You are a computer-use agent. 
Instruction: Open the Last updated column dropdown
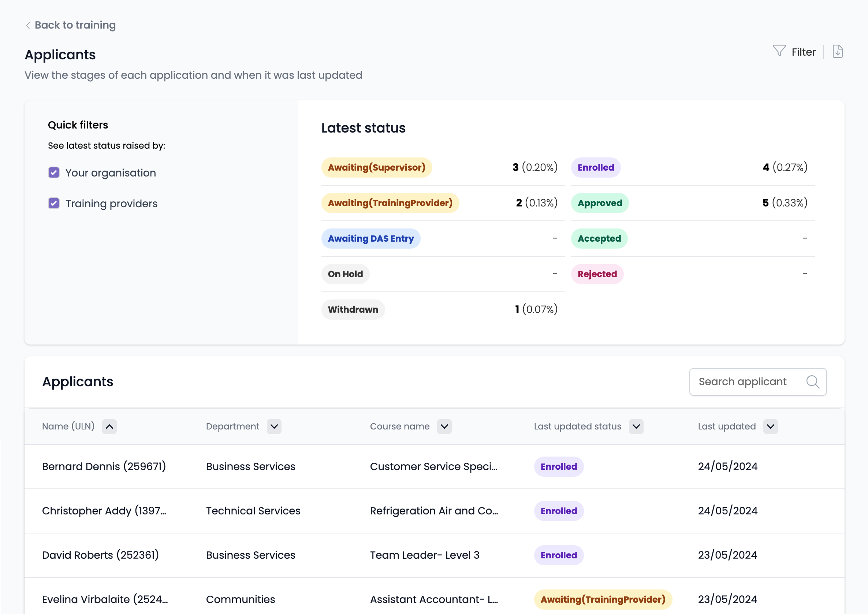(x=770, y=427)
